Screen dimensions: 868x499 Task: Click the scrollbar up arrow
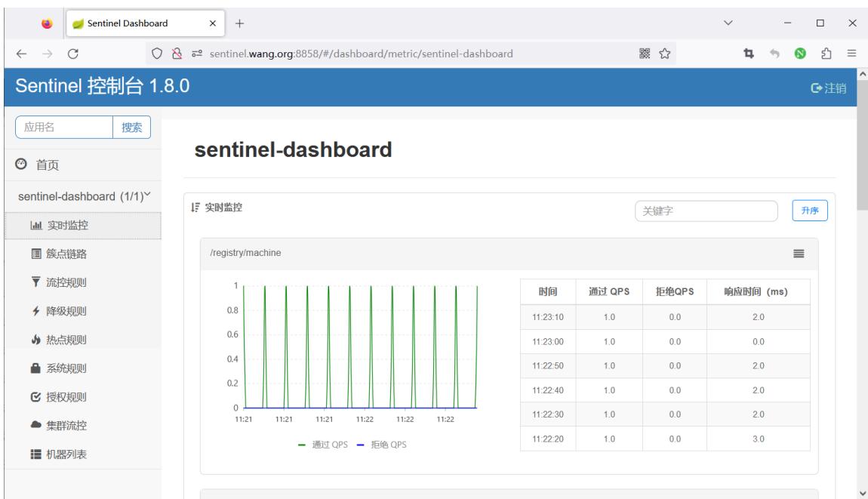862,74
